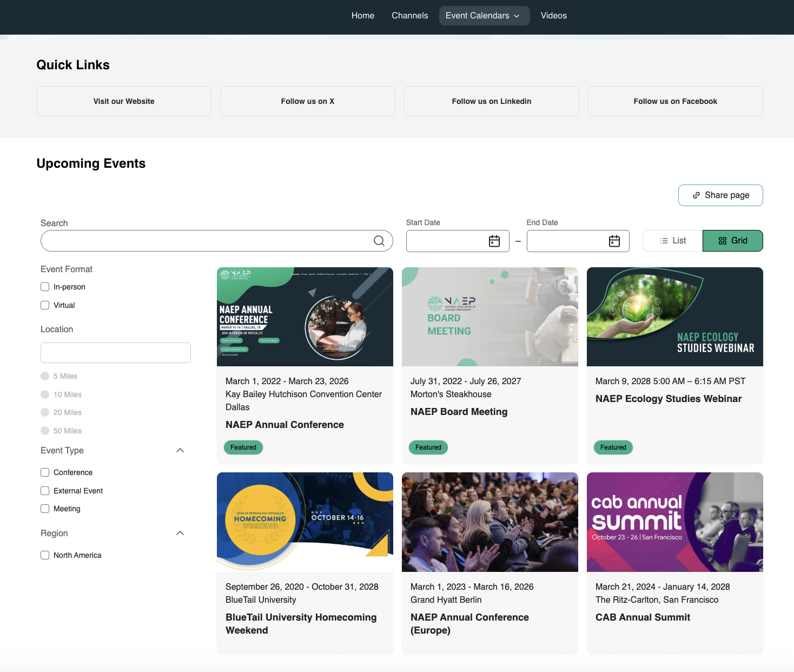This screenshot has height=672, width=794.
Task: Click The Ritz-Carlton, San Francisco venue text
Action: tap(657, 600)
